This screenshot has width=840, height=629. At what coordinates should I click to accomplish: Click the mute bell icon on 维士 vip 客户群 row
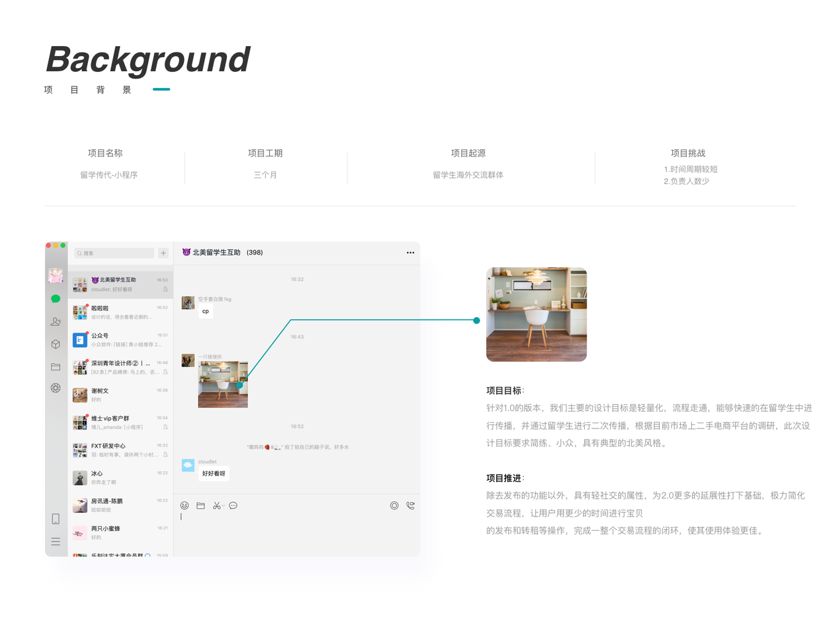165,427
